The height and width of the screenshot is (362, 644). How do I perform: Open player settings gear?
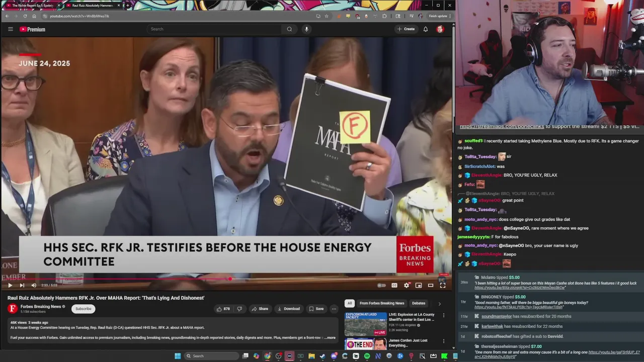click(x=407, y=285)
